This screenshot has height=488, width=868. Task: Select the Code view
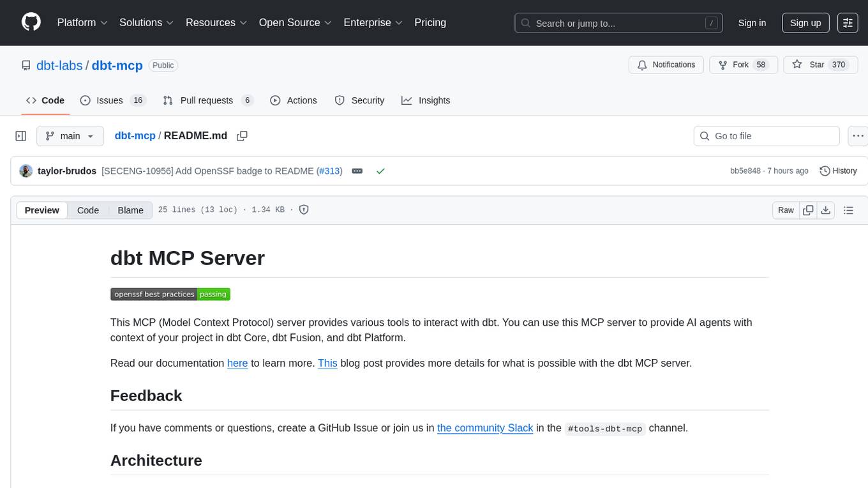(x=88, y=210)
